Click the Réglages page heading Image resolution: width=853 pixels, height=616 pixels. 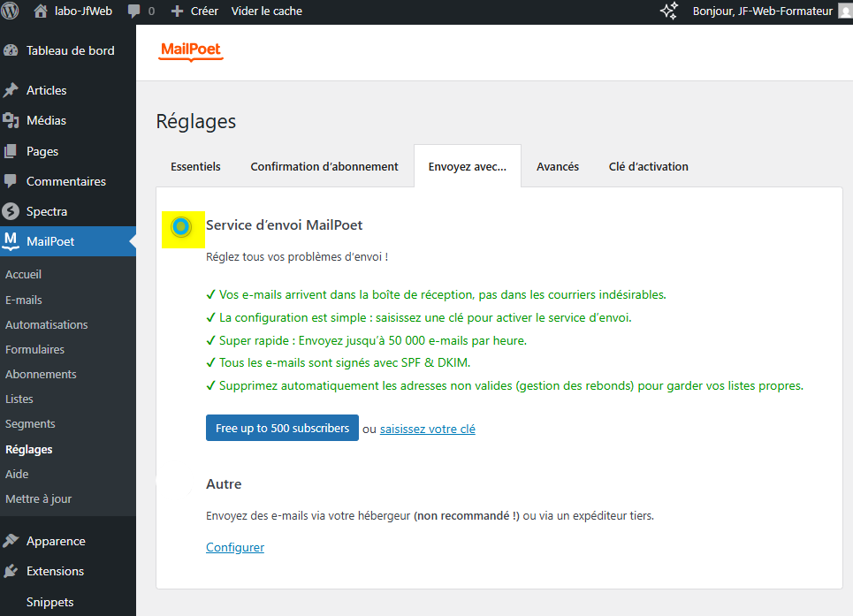(x=196, y=121)
